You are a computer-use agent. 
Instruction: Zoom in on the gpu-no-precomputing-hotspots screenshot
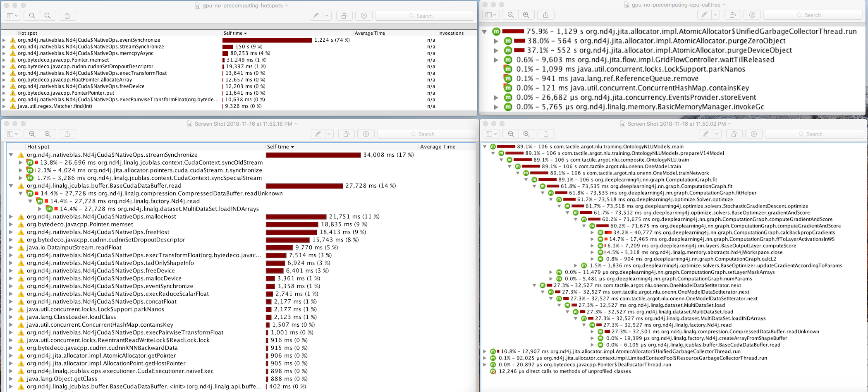48,16
